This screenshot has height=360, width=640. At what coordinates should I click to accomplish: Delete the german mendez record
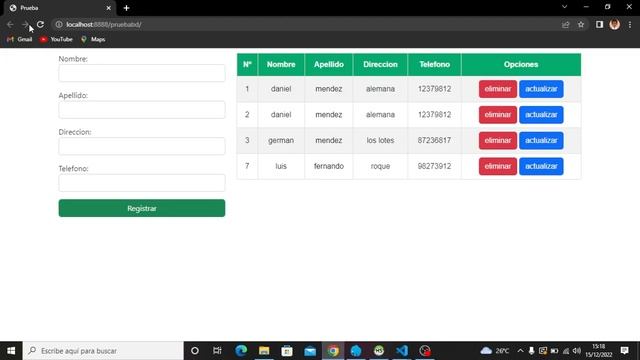point(498,140)
